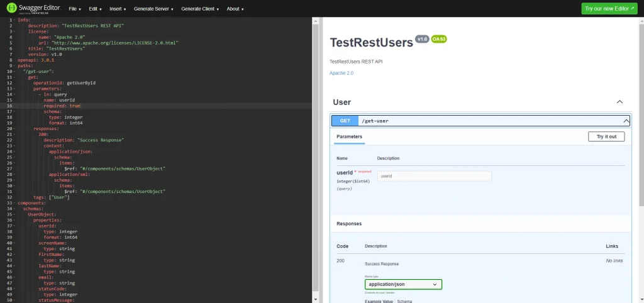
Task: Click the Try our new Editor button
Action: click(x=609, y=9)
